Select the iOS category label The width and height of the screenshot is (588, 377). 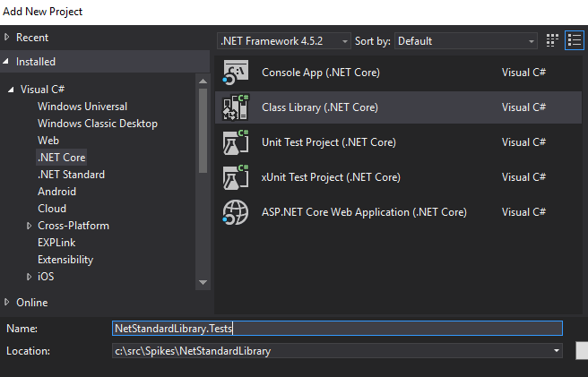pyautogui.click(x=46, y=277)
